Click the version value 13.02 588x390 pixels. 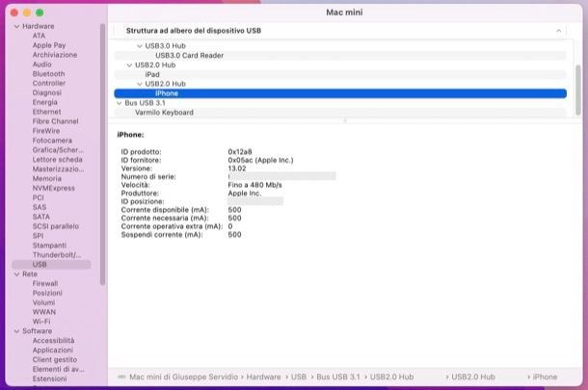coord(237,169)
